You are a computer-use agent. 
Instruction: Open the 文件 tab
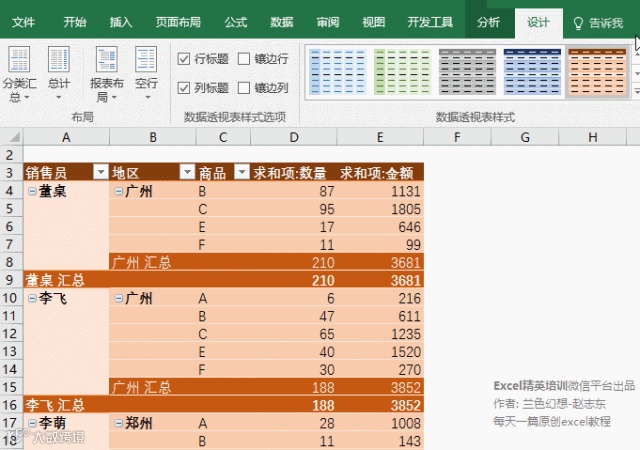(x=23, y=22)
